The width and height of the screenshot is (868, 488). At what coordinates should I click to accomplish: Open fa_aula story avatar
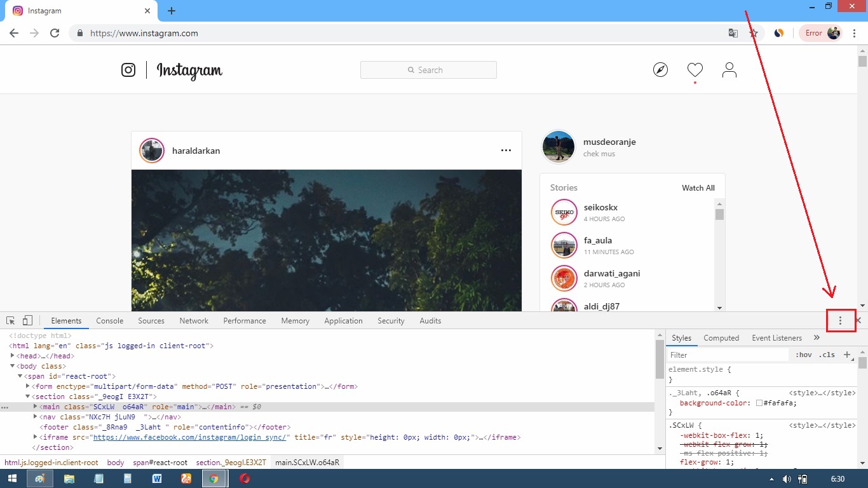564,245
